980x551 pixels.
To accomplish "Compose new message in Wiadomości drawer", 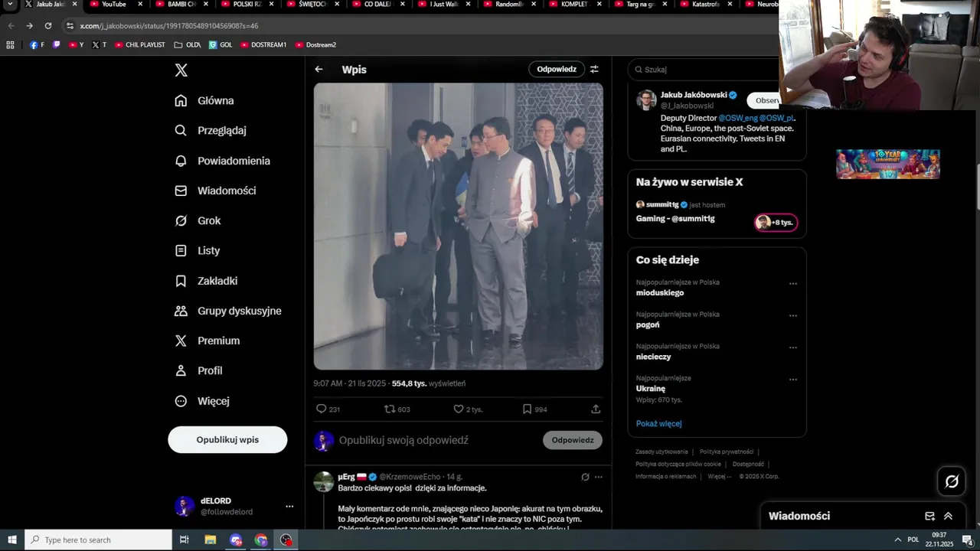I will coord(929,517).
